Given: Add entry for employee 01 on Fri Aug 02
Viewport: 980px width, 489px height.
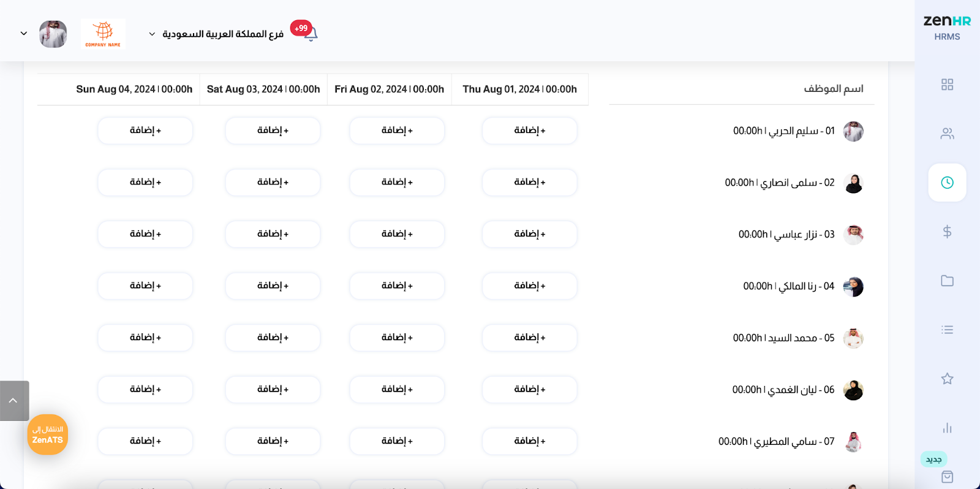Looking at the screenshot, I should 397,131.
